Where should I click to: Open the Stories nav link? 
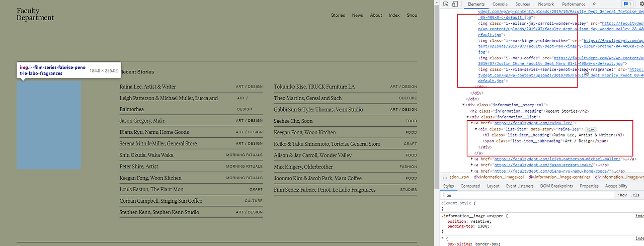(338, 15)
